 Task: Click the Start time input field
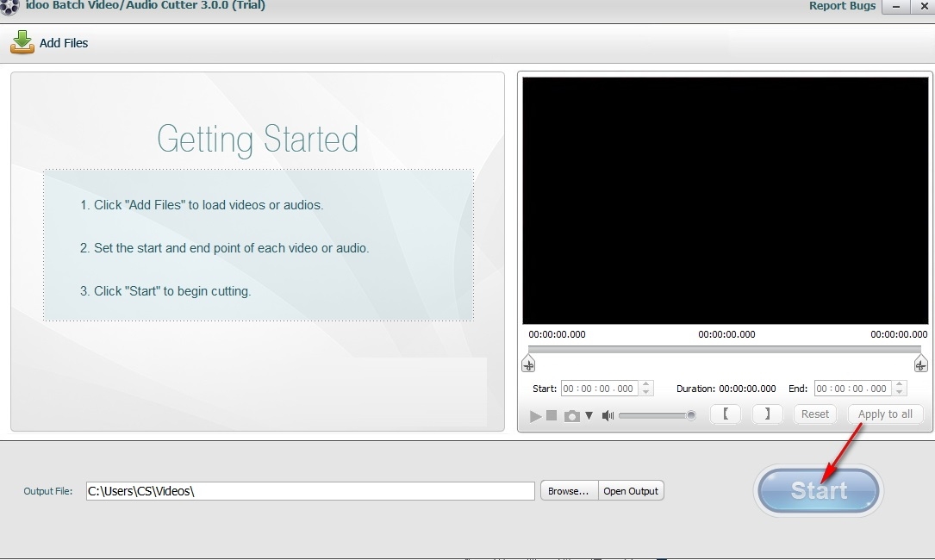pos(600,389)
